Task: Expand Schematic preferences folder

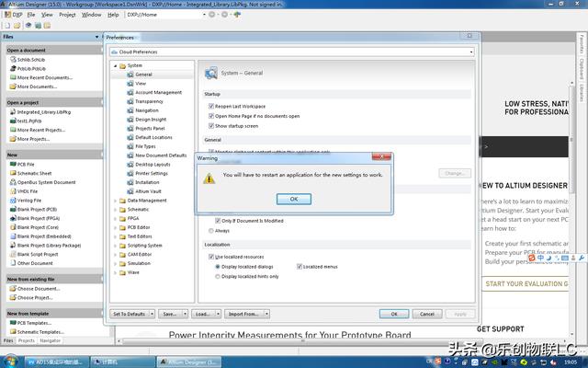Action: (116, 210)
